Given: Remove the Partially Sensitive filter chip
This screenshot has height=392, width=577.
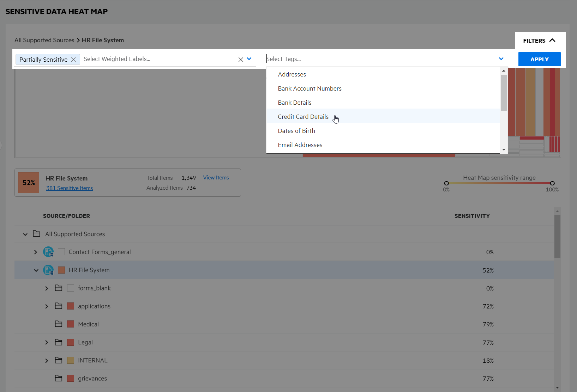Looking at the screenshot, I should coord(73,59).
